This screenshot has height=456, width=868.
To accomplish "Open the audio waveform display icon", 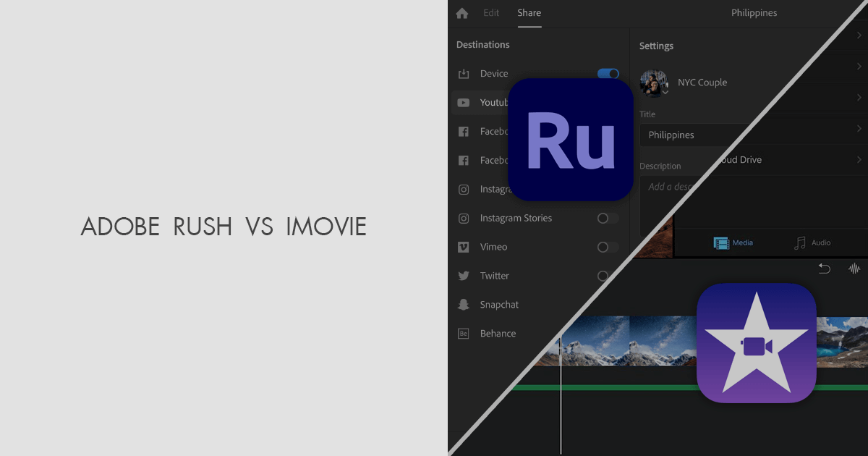I will coord(854,269).
